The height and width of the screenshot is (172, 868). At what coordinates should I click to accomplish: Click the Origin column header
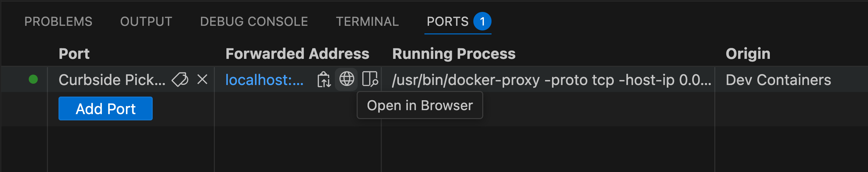point(748,54)
